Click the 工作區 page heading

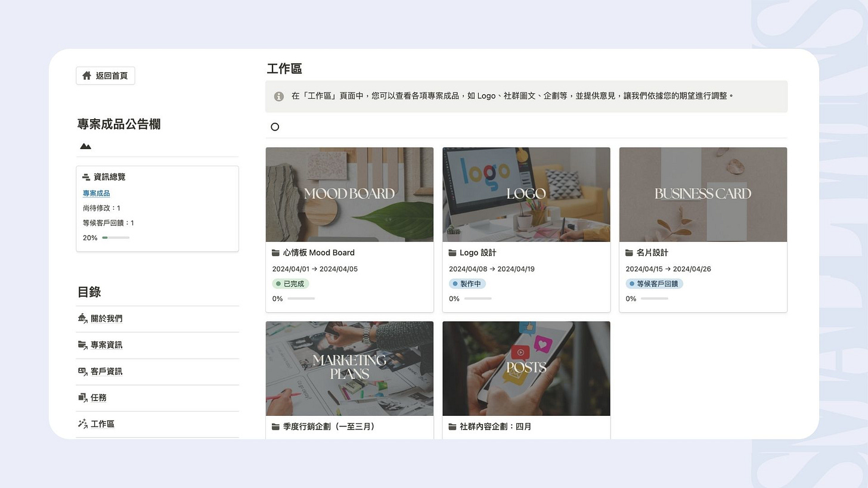point(284,69)
